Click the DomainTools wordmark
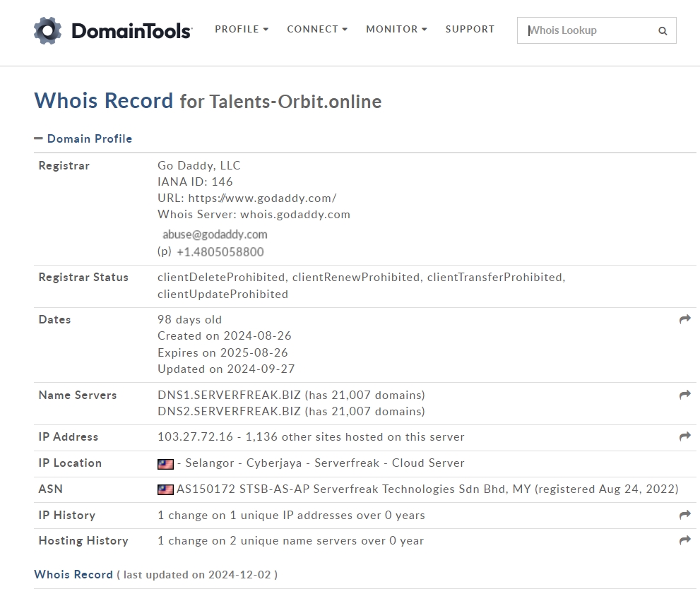The image size is (700, 589). click(132, 31)
